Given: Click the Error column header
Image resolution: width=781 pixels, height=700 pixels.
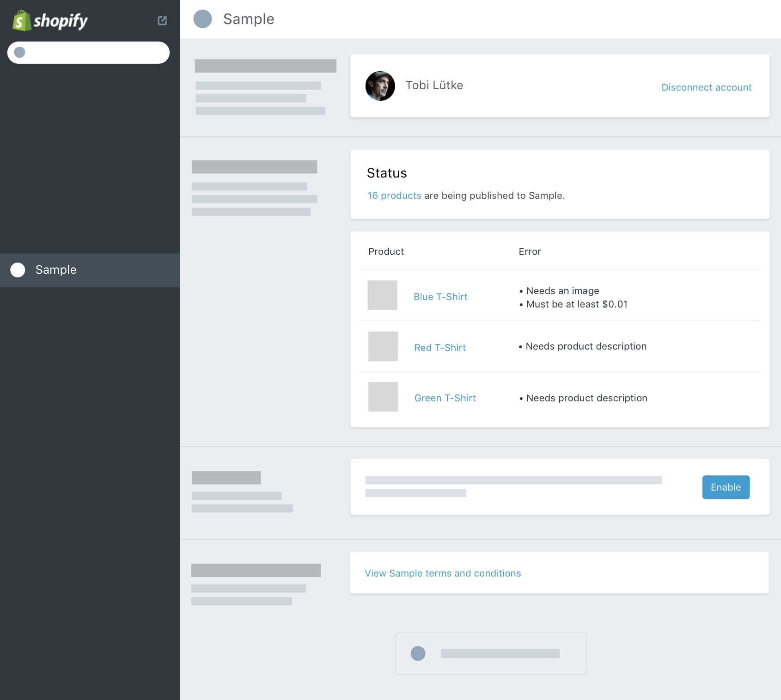Looking at the screenshot, I should 530,252.
